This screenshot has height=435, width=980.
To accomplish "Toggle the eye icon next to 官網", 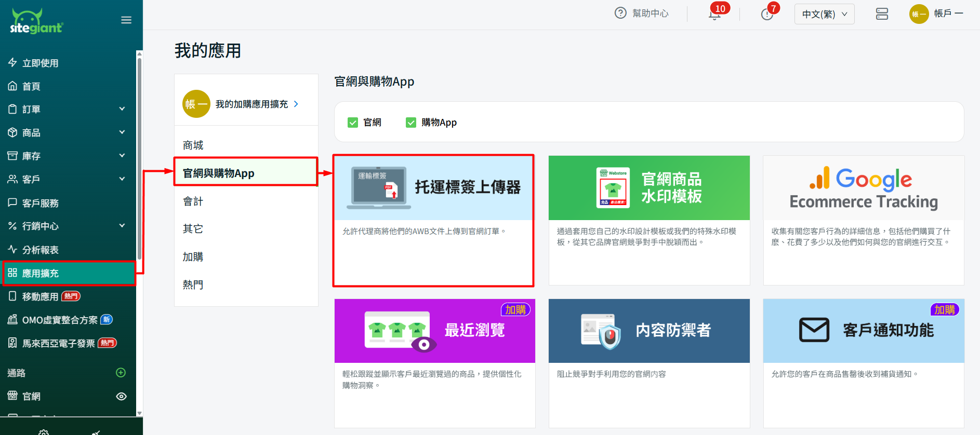I will tap(121, 397).
